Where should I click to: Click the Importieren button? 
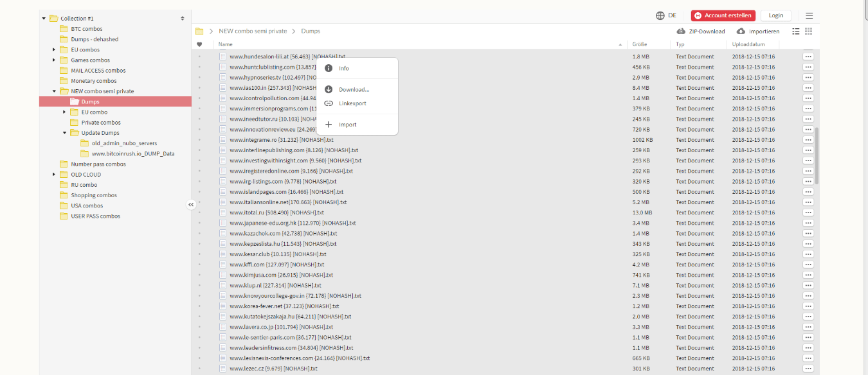[x=758, y=31]
